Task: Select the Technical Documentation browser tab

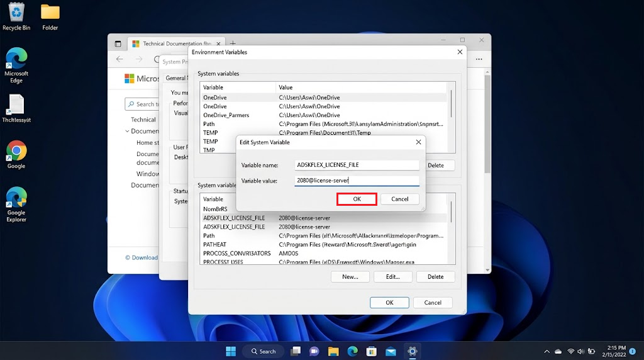Action: pos(177,43)
